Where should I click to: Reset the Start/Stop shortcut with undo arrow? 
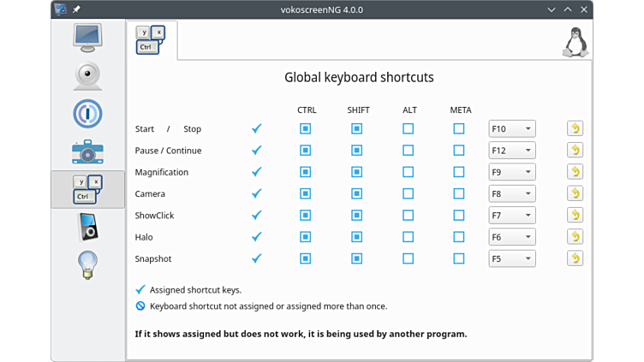(575, 129)
